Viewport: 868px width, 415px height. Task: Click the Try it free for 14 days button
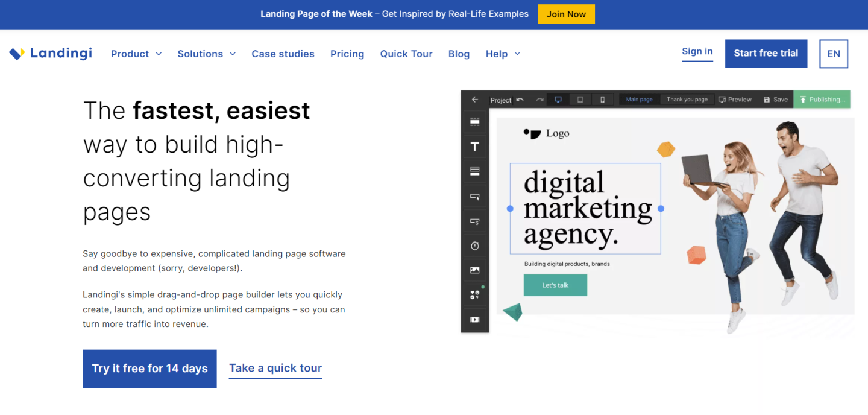pyautogui.click(x=149, y=369)
